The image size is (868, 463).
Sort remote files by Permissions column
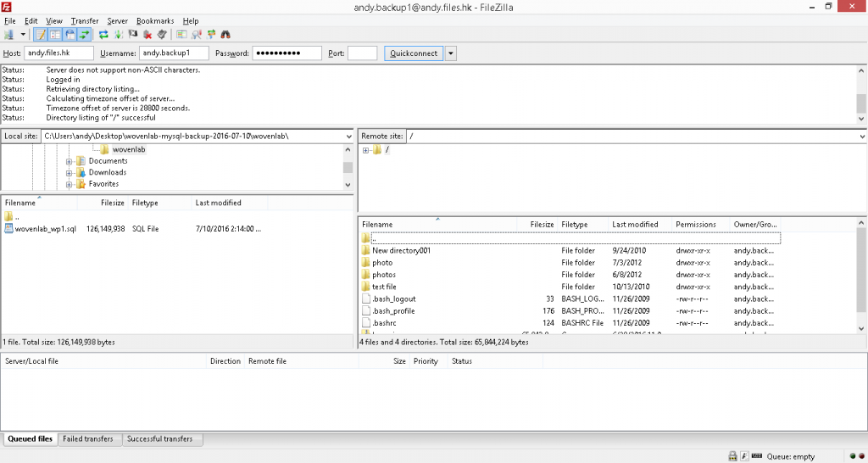click(x=700, y=225)
